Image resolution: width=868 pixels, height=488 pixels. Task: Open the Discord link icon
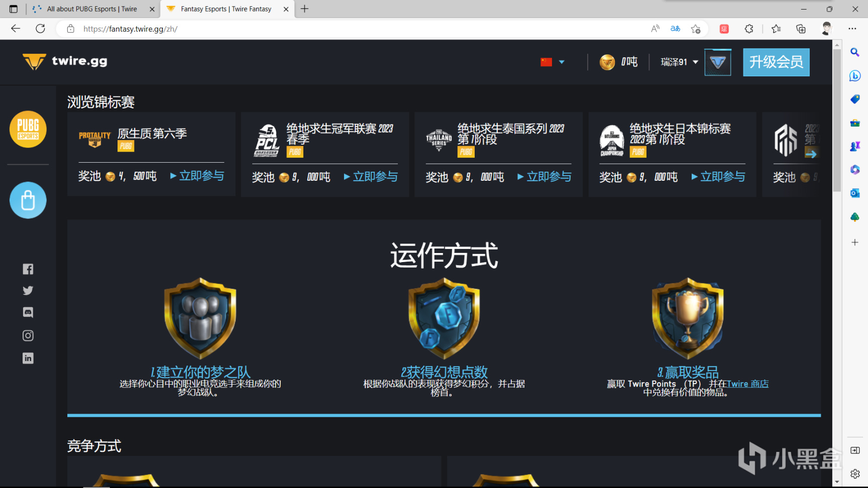28,312
